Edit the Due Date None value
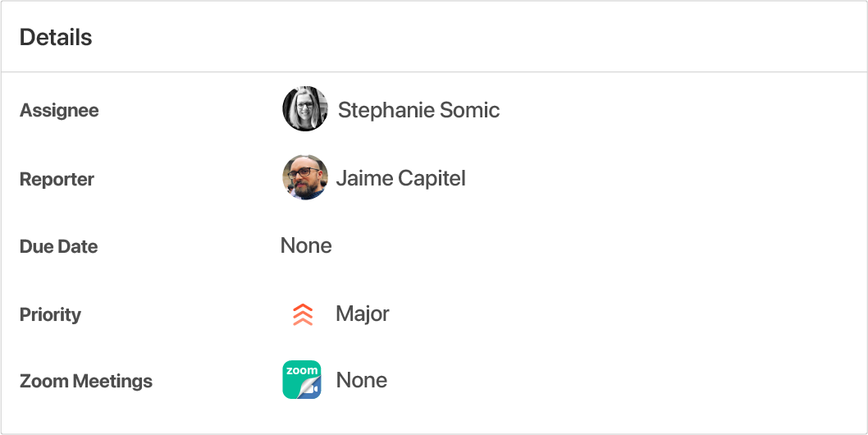Viewport: 868px width, 435px height. [306, 245]
